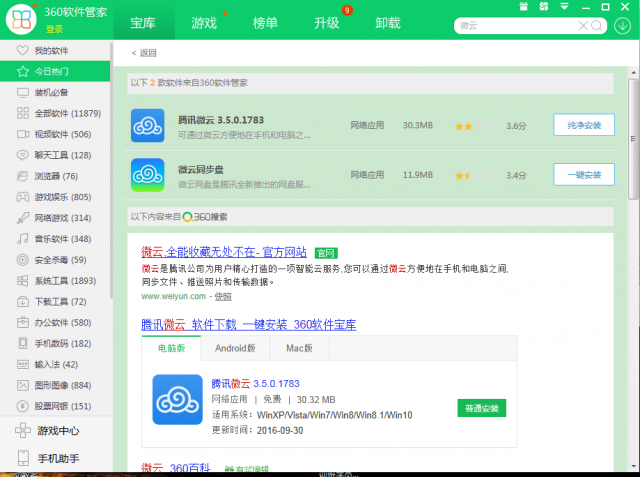Click the green 普通安装 button

click(x=482, y=408)
